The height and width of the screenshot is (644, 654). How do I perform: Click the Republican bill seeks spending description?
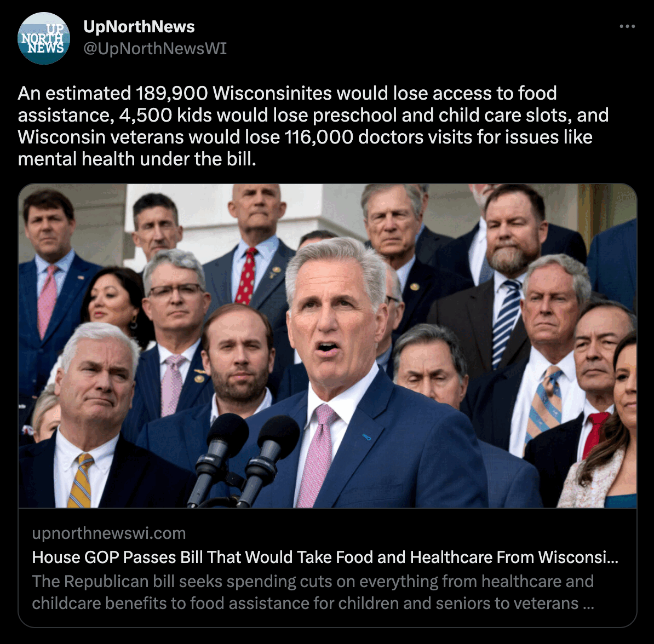point(313,593)
